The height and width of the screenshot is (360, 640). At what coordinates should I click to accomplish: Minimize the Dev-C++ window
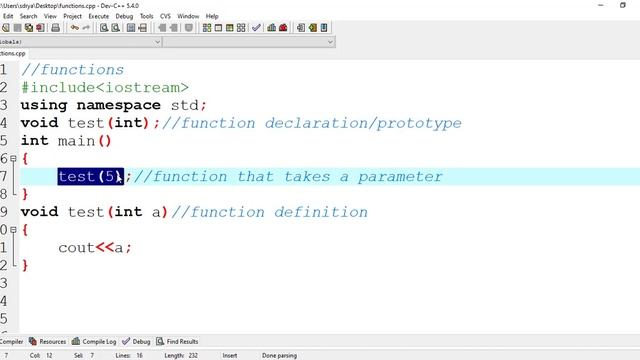(x=600, y=5)
